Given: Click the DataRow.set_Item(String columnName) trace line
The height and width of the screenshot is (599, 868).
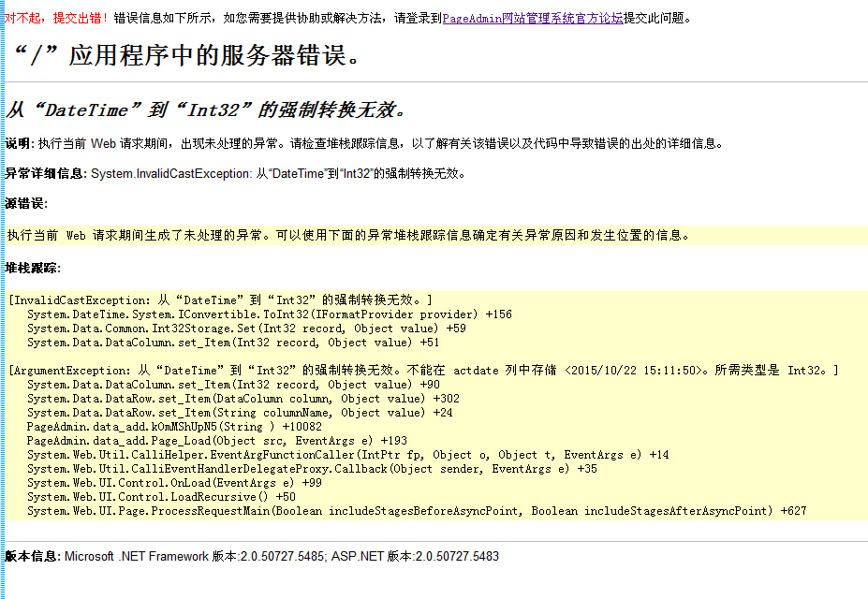Looking at the screenshot, I should click(240, 413).
